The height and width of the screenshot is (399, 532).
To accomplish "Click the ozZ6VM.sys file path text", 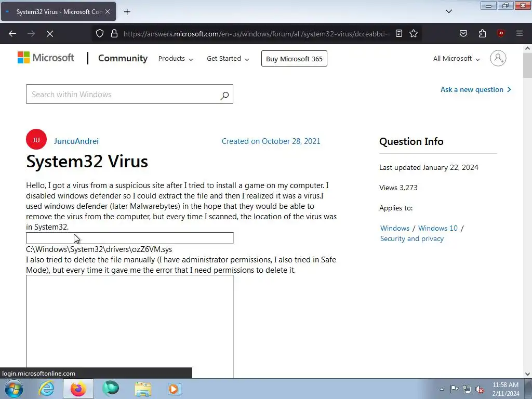I will tap(99, 249).
